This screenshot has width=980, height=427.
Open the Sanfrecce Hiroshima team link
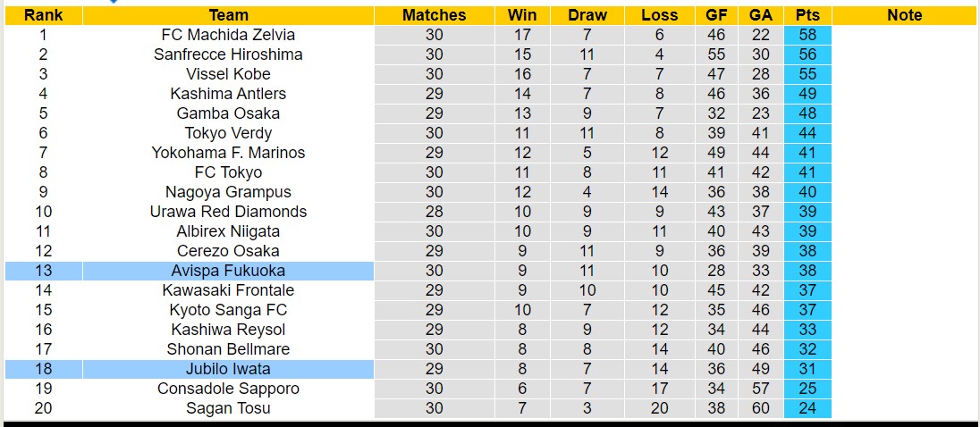tap(228, 54)
